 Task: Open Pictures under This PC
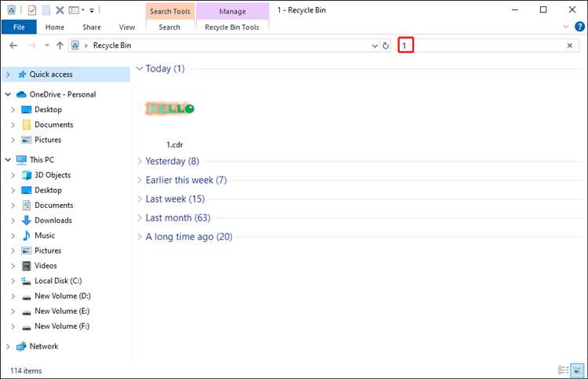coord(48,250)
